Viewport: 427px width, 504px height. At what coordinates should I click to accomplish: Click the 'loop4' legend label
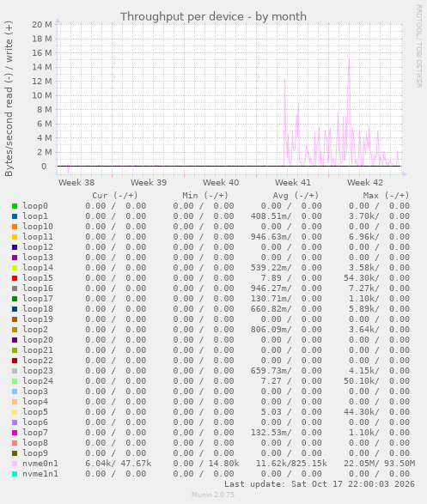click(x=35, y=402)
